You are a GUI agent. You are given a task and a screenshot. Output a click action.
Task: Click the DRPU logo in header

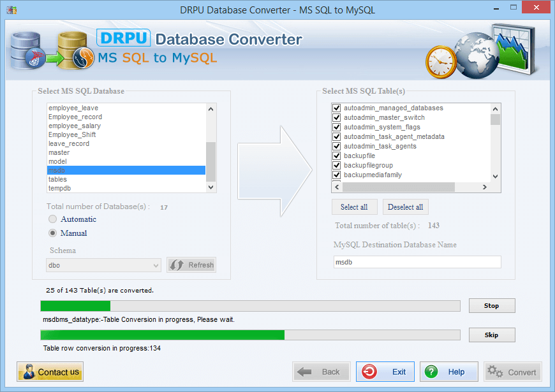coord(124,38)
